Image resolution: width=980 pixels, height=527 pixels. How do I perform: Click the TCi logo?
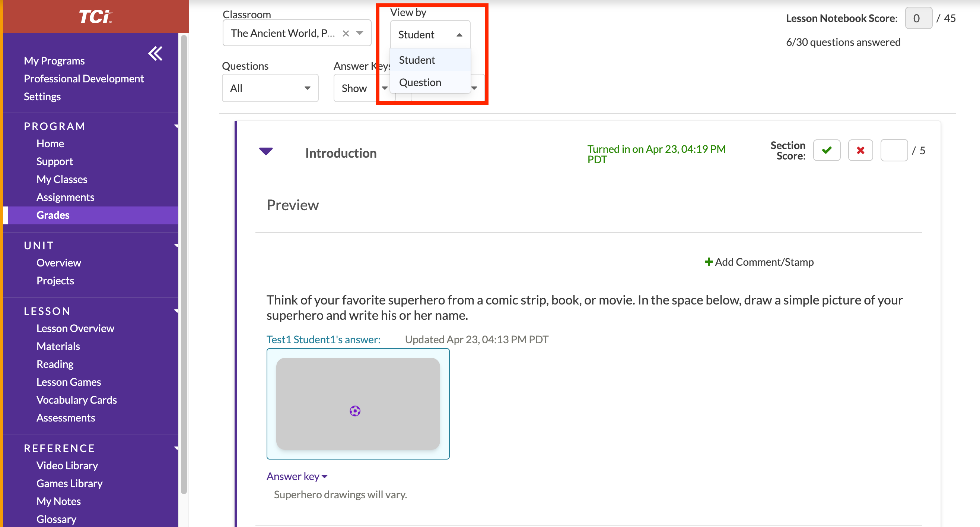coord(95,17)
